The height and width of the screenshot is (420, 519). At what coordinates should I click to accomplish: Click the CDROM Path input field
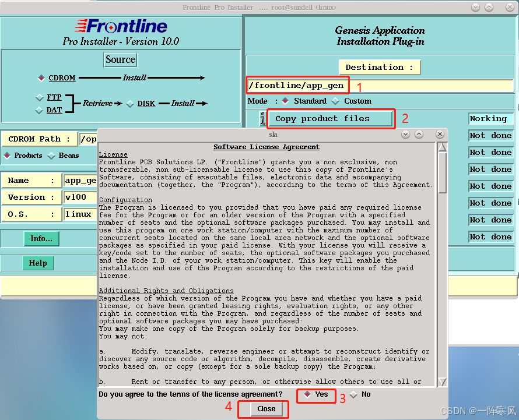tap(88, 139)
